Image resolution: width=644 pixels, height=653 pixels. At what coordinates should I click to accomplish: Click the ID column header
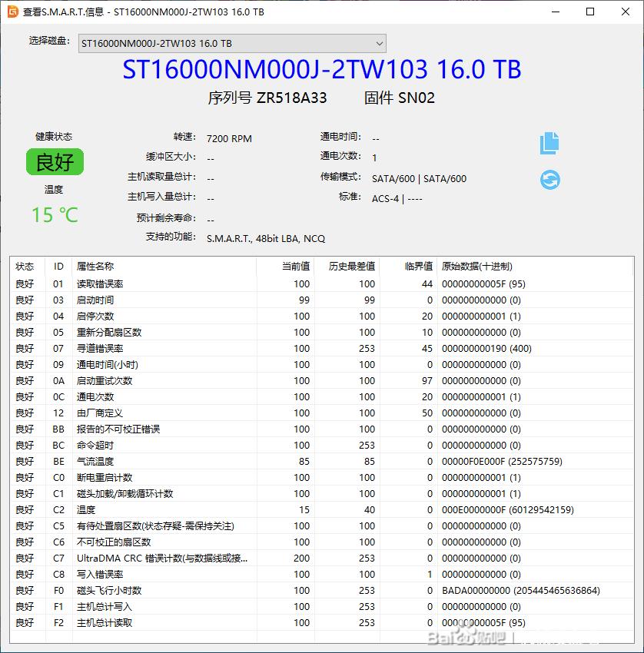coord(58,266)
